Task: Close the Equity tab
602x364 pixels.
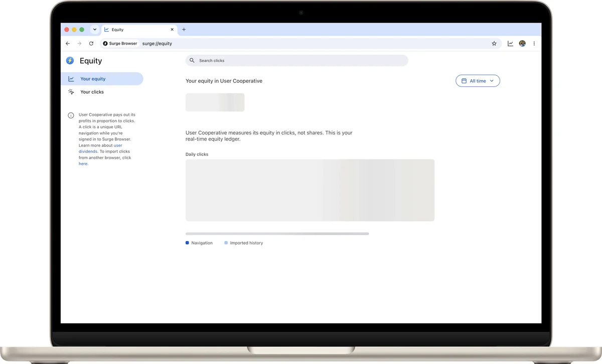Action: [x=172, y=30]
